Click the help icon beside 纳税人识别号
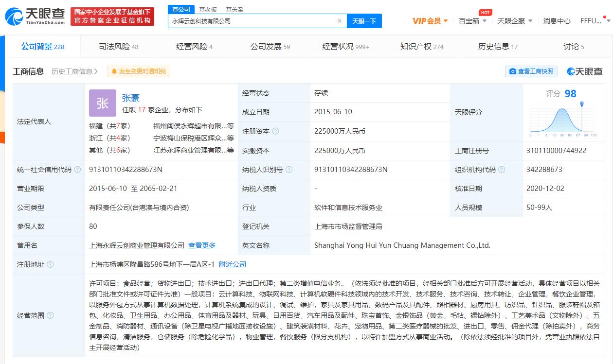Screen dimensions: 613x364 [289, 170]
